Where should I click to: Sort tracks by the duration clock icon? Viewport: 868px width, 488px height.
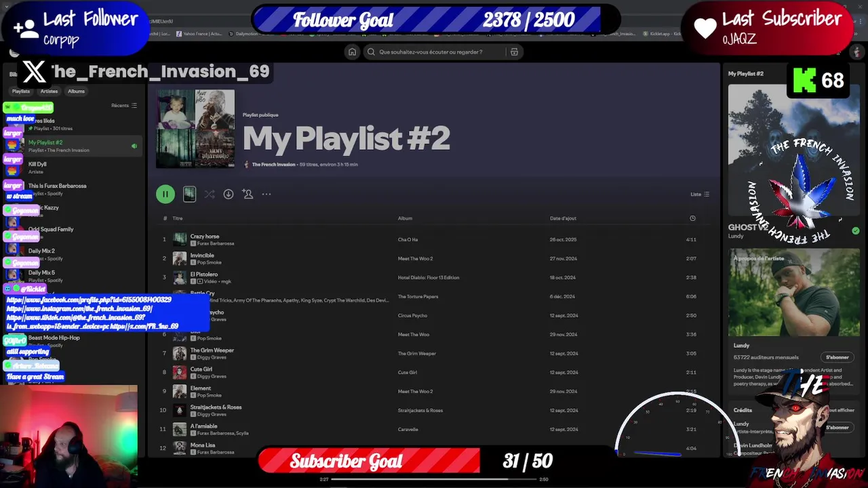[x=692, y=218]
